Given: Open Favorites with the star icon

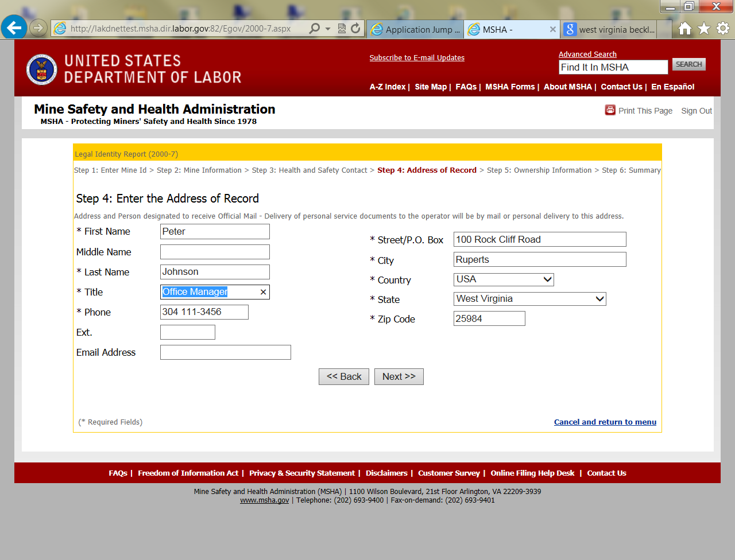Looking at the screenshot, I should coord(704,28).
